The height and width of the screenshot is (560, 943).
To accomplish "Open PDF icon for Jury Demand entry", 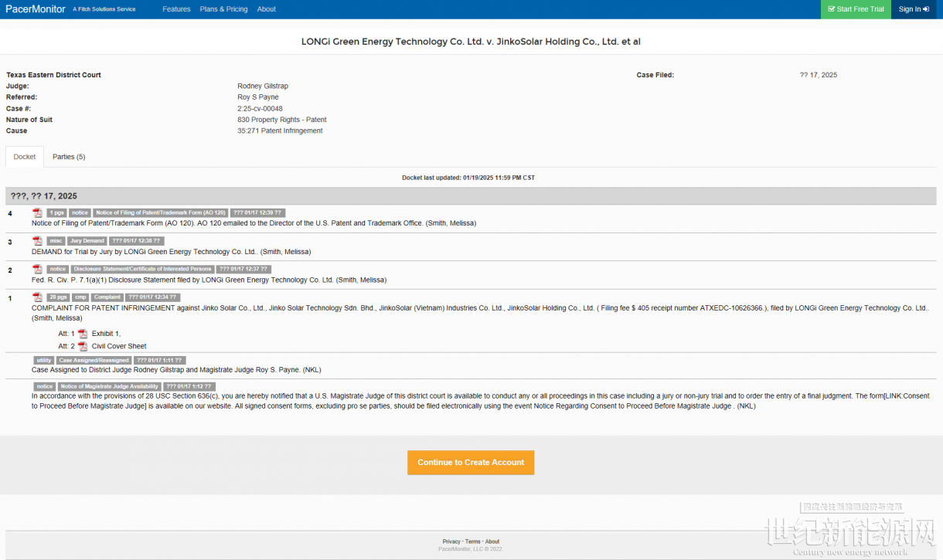I will coord(37,241).
